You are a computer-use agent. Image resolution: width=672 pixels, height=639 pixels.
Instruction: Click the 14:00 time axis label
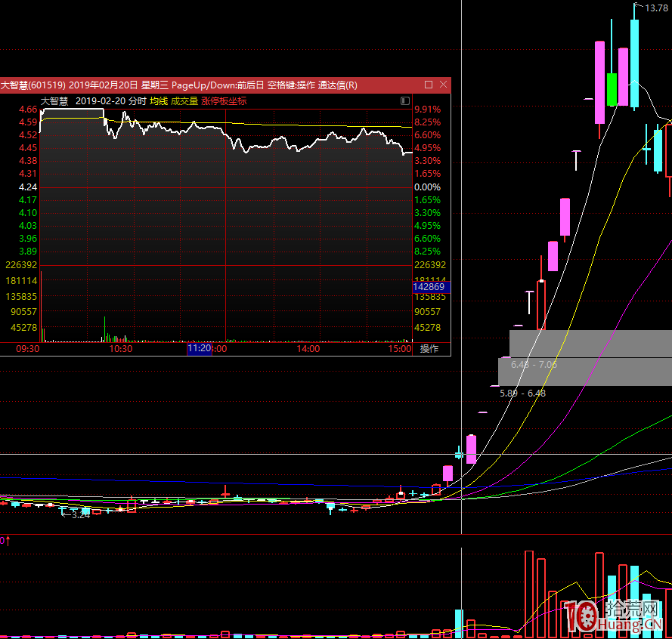click(308, 349)
